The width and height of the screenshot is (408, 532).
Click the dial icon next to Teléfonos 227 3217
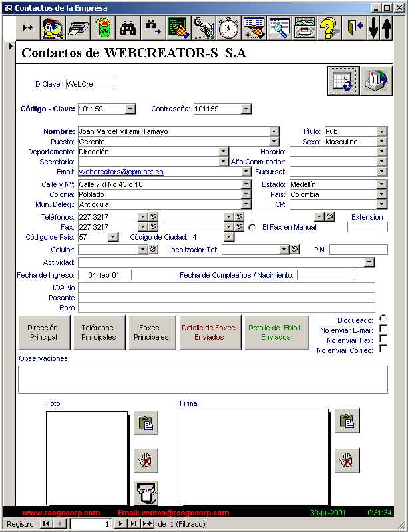click(x=153, y=217)
